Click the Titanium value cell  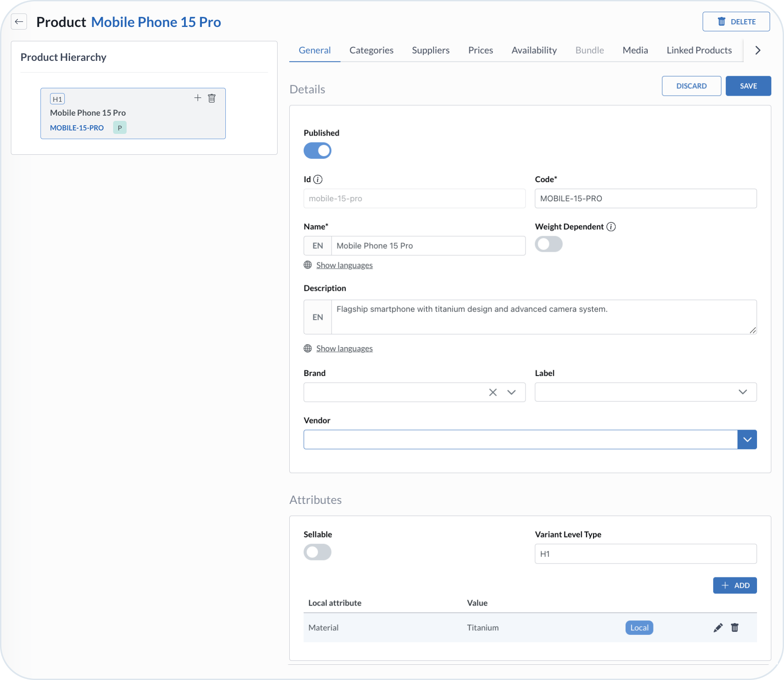point(483,628)
